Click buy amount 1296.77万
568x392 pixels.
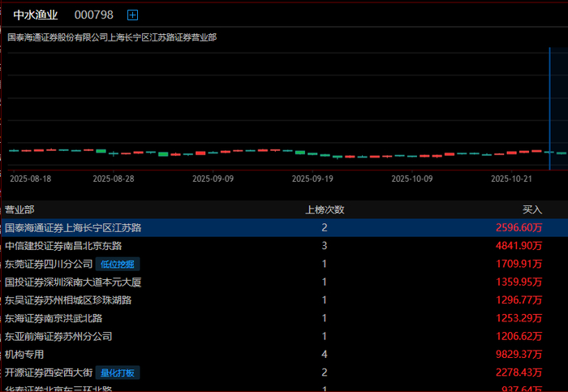coord(519,300)
